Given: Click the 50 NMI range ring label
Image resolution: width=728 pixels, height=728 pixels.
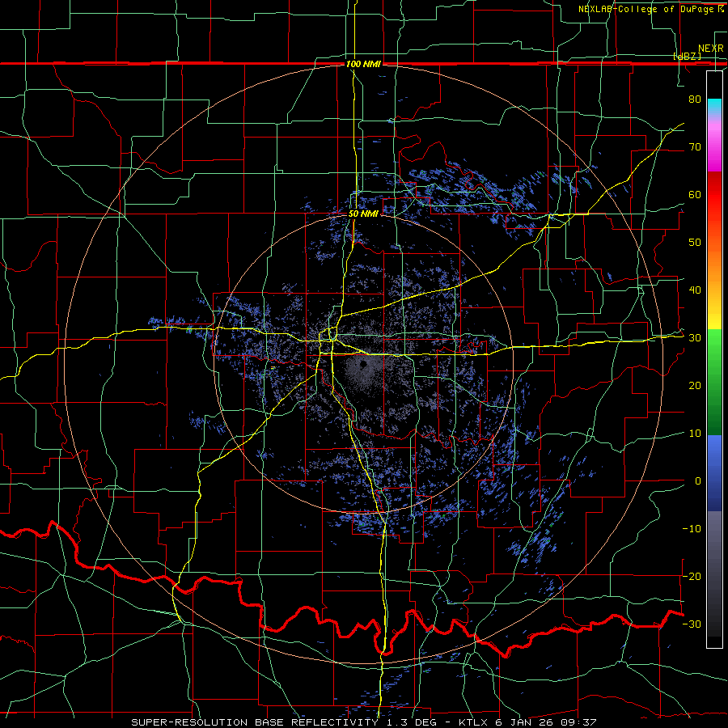Looking at the screenshot, I should pyautogui.click(x=363, y=214).
